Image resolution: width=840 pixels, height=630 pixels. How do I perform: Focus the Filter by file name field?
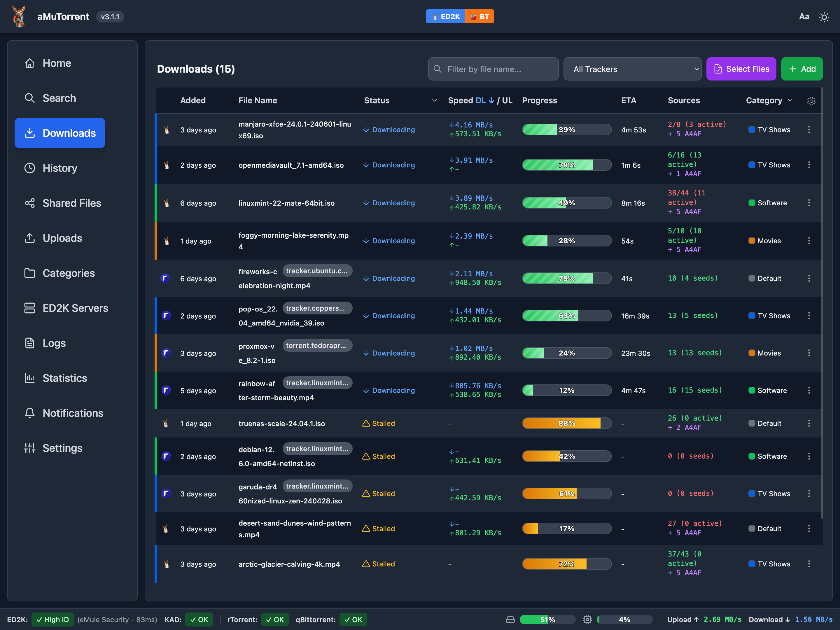tap(493, 69)
